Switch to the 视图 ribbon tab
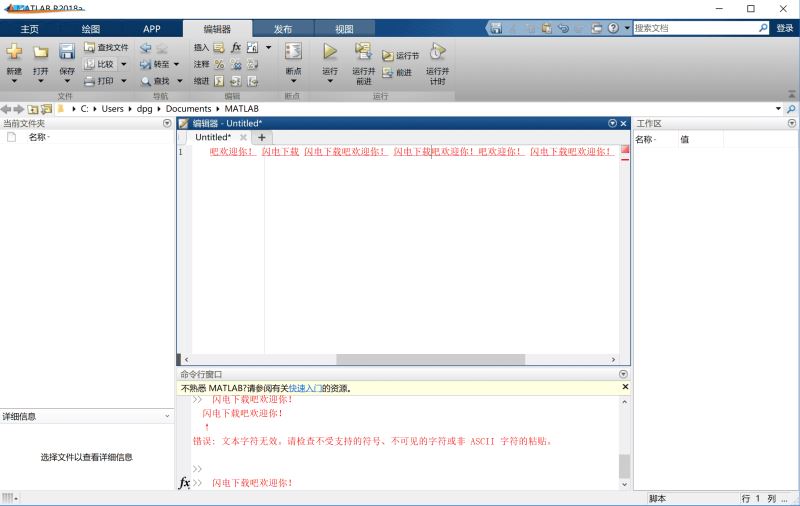The width and height of the screenshot is (800, 506). 344,29
